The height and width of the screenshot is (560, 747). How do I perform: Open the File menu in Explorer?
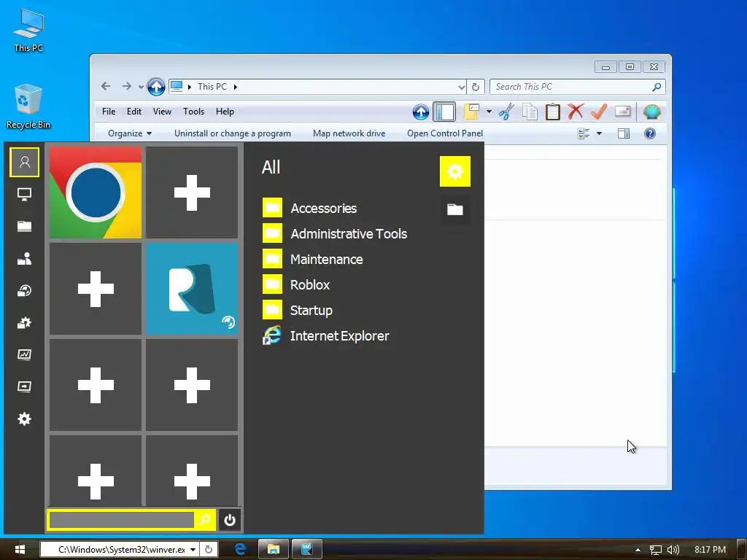pos(109,112)
